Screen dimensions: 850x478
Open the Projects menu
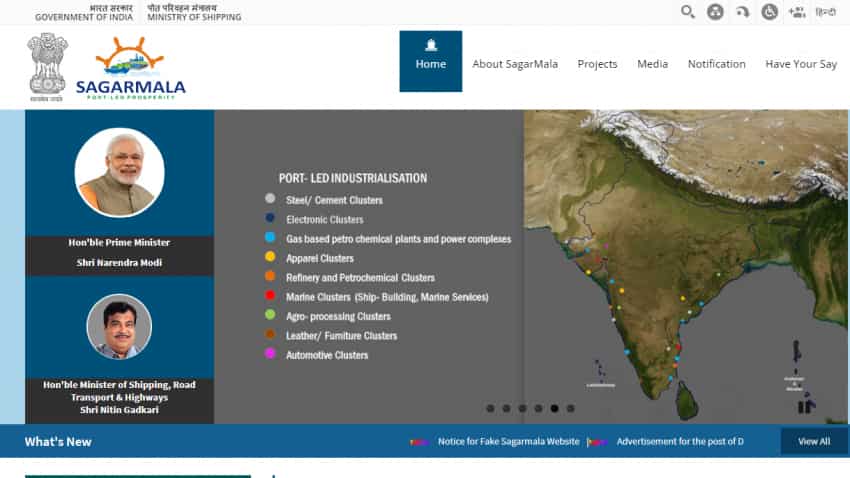pos(597,64)
